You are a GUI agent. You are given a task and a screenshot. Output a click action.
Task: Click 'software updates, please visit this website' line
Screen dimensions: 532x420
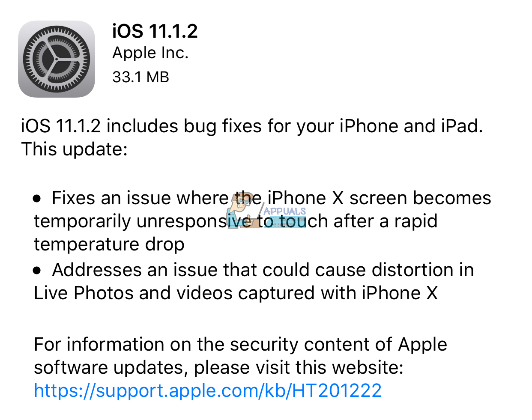(218, 368)
